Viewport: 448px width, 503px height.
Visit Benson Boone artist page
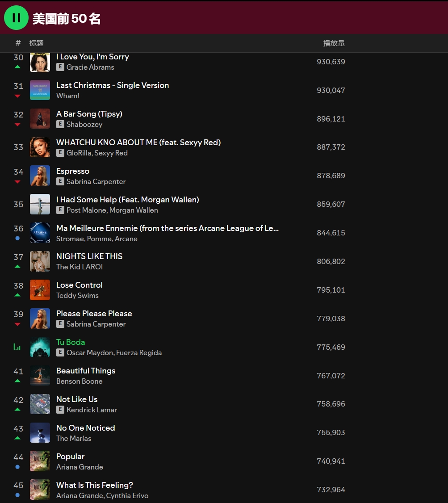(x=80, y=381)
